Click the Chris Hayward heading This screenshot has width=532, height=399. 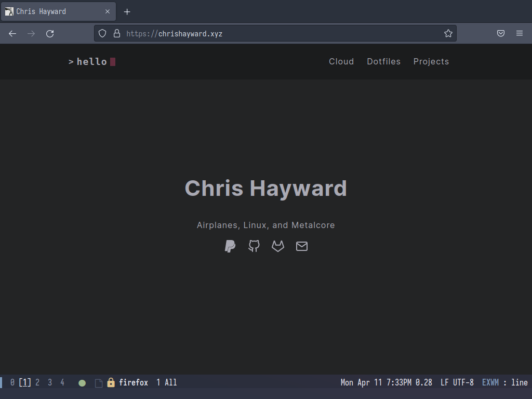point(265,188)
